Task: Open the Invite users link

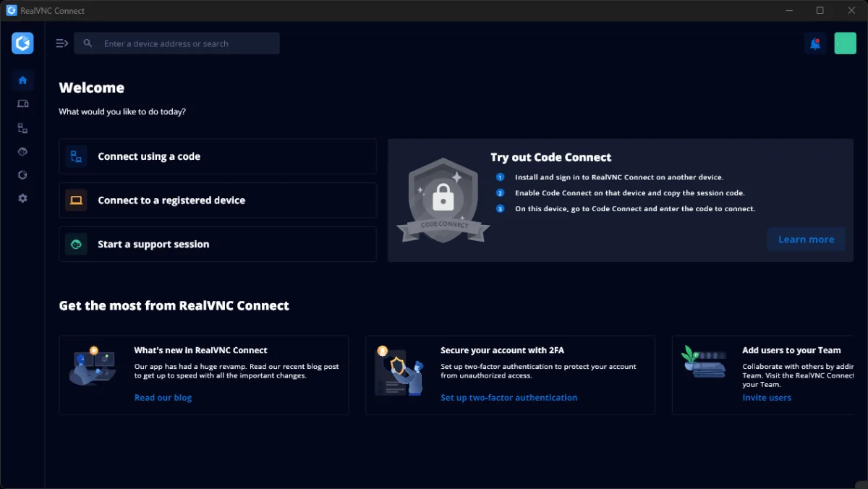Action: [767, 398]
